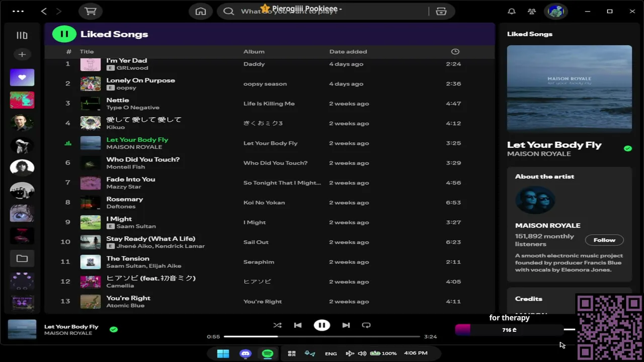Go back with the left arrow

point(44,11)
